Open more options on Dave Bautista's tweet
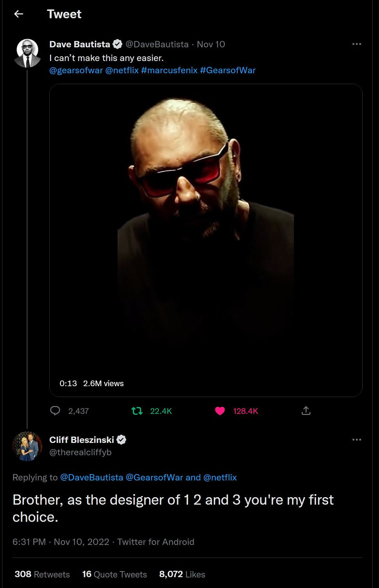The image size is (379, 588). [356, 44]
